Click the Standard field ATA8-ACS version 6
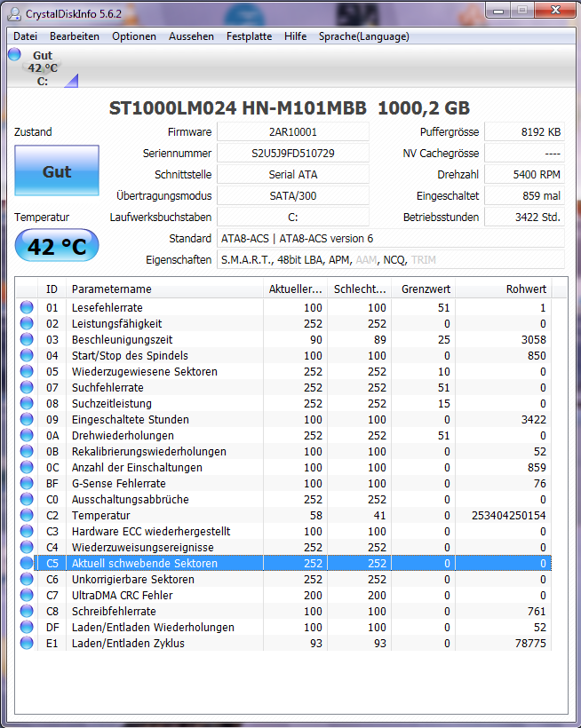 (391, 239)
